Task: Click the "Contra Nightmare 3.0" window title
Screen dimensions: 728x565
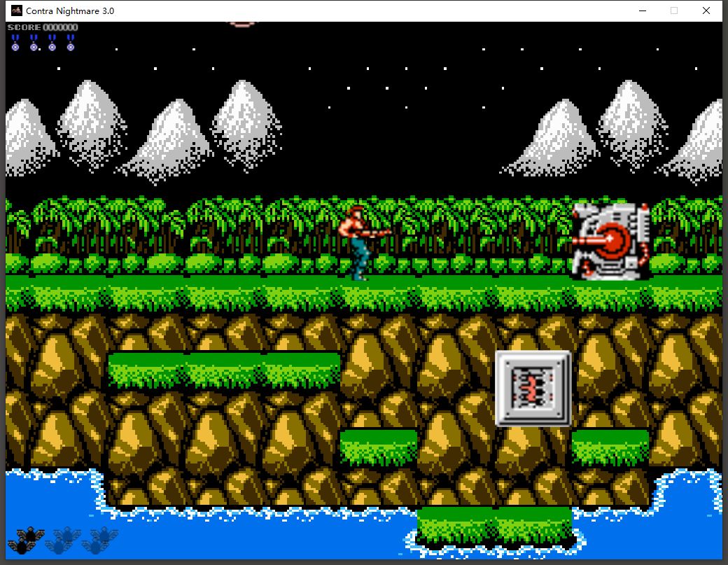Action: click(70, 11)
